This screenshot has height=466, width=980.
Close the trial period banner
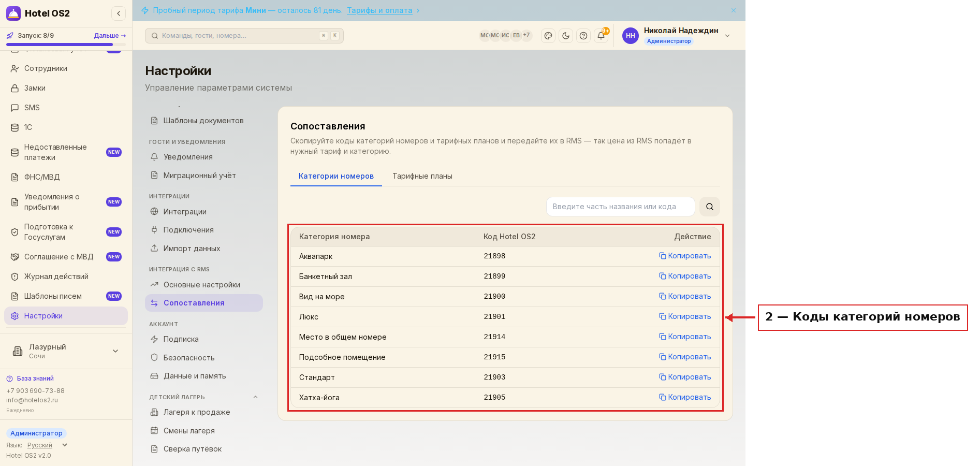click(x=734, y=10)
